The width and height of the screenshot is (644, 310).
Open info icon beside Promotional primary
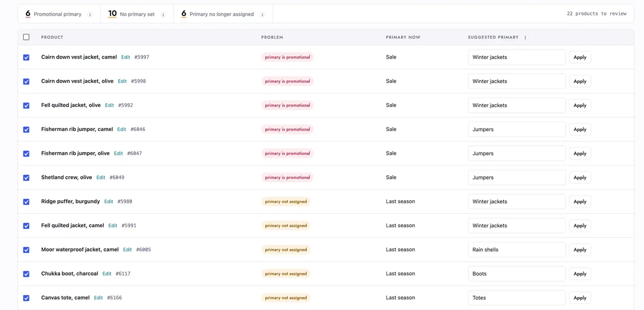90,15
